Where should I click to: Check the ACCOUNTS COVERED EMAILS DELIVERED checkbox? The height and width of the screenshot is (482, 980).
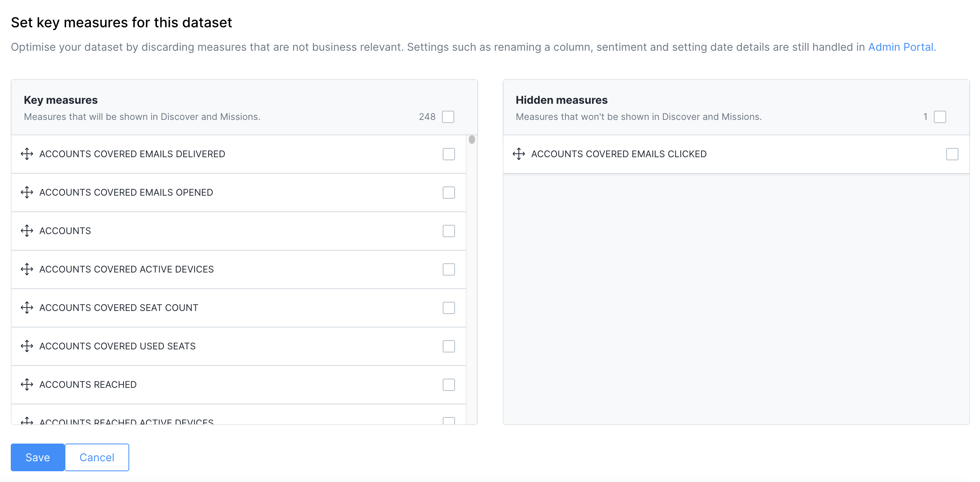[x=448, y=154]
